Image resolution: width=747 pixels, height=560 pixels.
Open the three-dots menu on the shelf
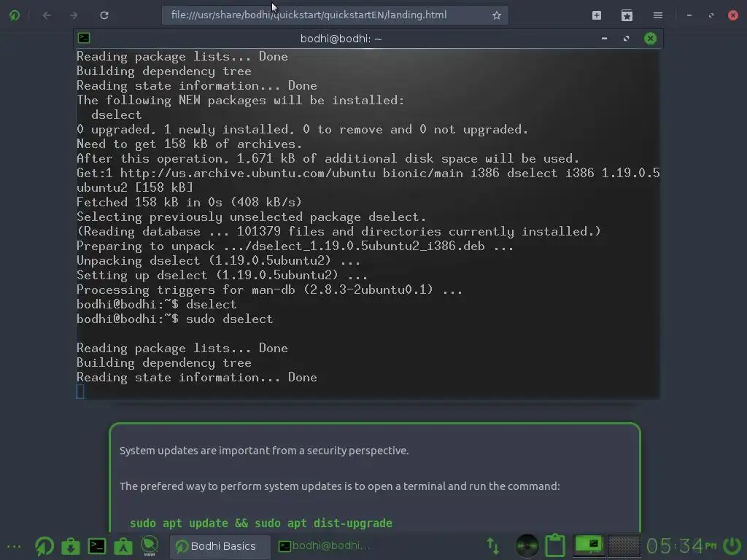pos(14,546)
